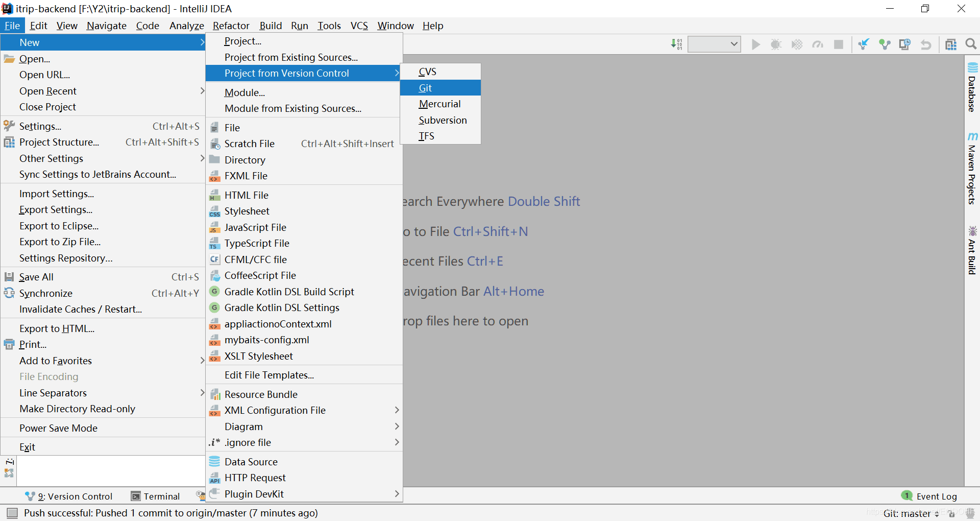Click the tool window quick-access icon in status bar
Image resolution: width=980 pixels, height=521 pixels.
coord(12,513)
